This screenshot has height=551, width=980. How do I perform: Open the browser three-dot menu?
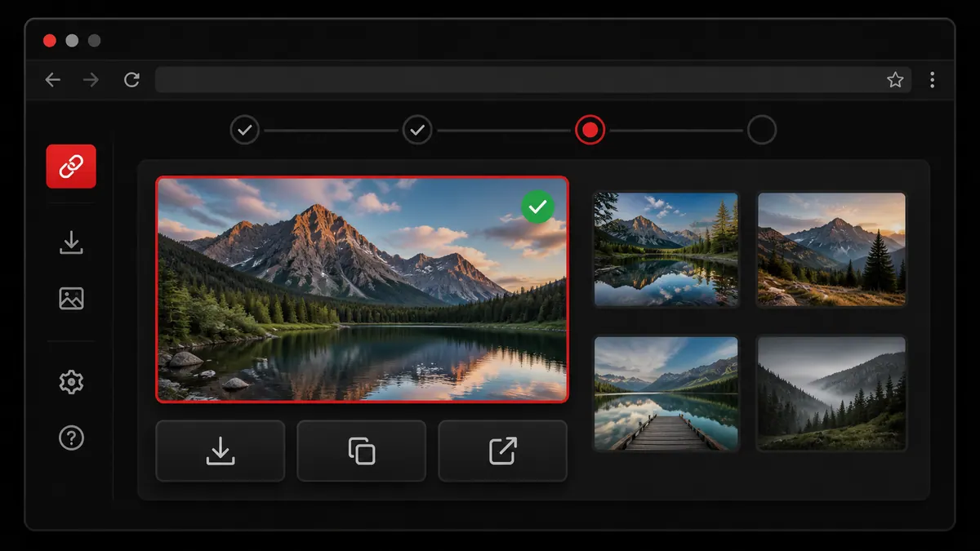(932, 80)
